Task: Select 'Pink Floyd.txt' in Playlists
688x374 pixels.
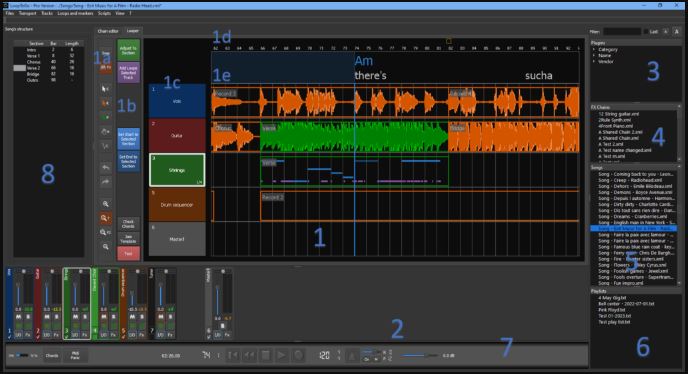Action: pyautogui.click(x=612, y=310)
